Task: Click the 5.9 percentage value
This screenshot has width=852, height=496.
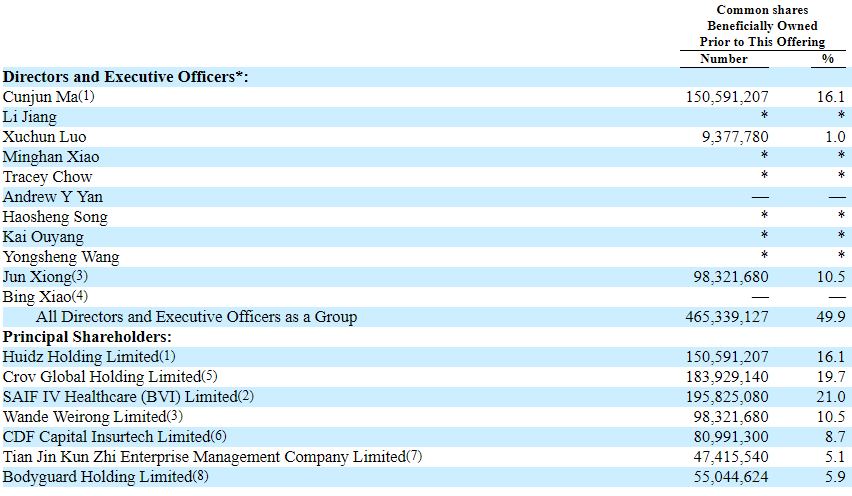Action: click(835, 478)
